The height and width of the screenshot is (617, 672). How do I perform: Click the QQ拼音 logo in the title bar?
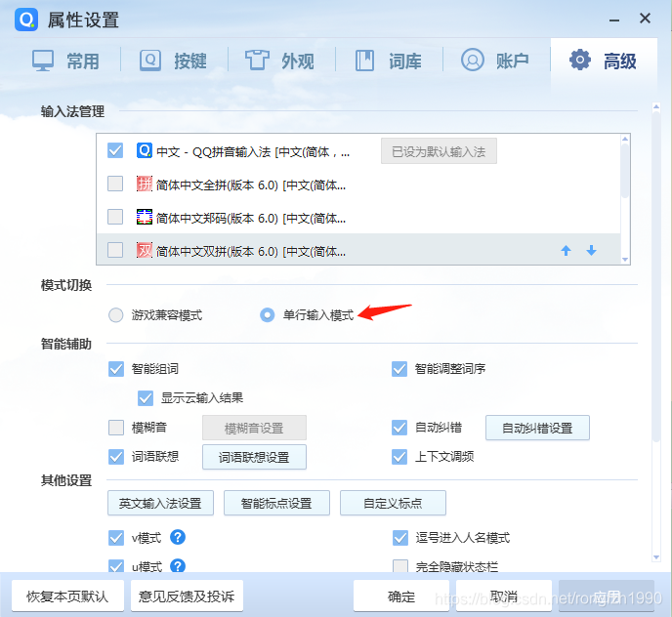click(26, 20)
